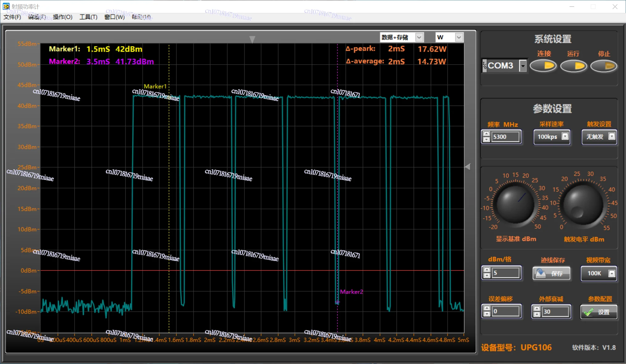
Task: Decrement the dBm/格 stepper value
Action: [x=487, y=275]
